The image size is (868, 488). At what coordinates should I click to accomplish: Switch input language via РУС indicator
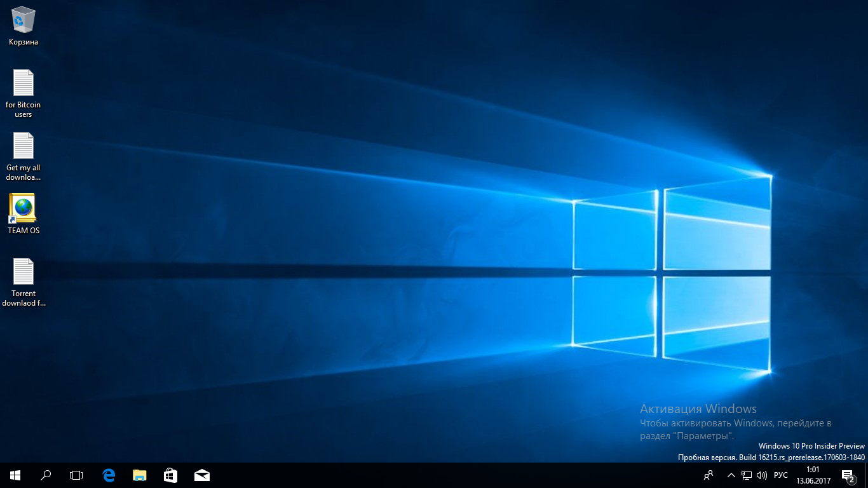click(x=781, y=475)
